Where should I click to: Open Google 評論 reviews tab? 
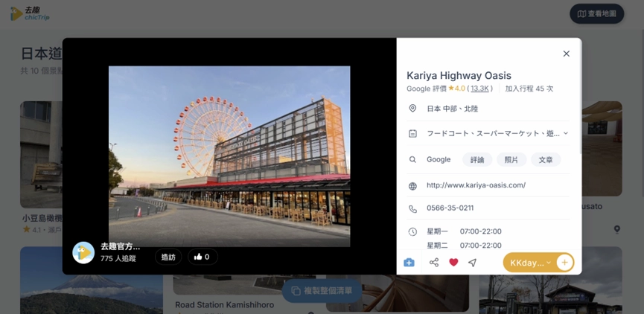pos(477,160)
